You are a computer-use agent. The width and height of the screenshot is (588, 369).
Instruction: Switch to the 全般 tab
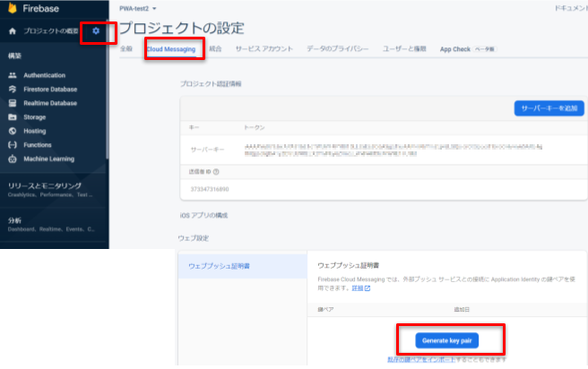pos(126,49)
